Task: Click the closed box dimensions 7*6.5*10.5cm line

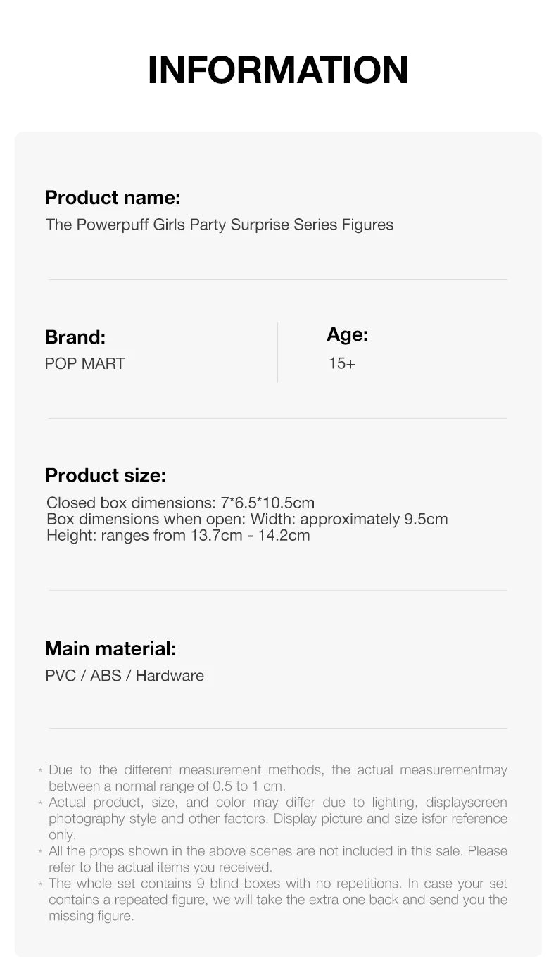Action: pyautogui.click(x=180, y=503)
